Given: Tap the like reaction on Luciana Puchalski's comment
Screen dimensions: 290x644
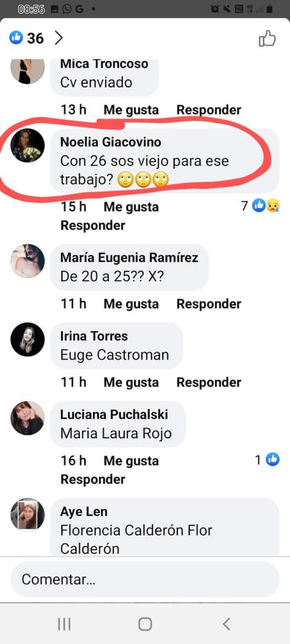Looking at the screenshot, I should pos(273,460).
